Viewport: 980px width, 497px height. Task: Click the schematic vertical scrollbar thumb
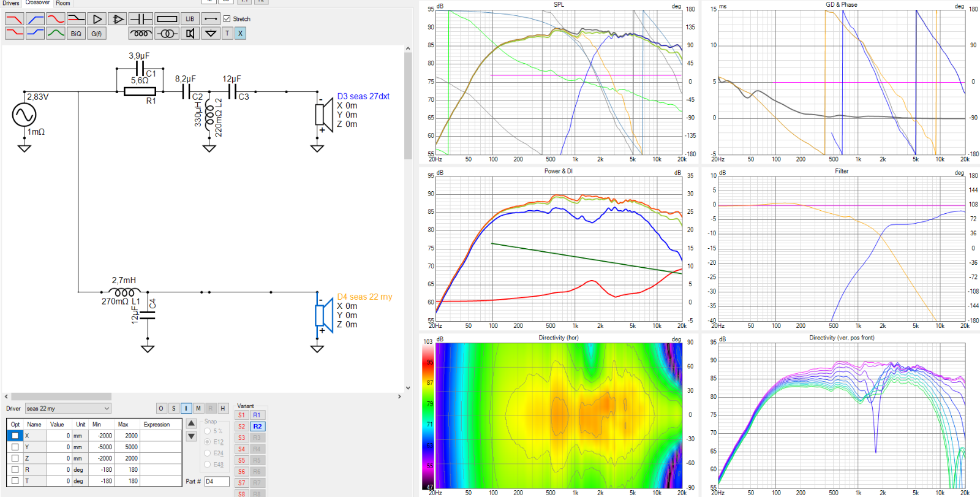tap(408, 106)
